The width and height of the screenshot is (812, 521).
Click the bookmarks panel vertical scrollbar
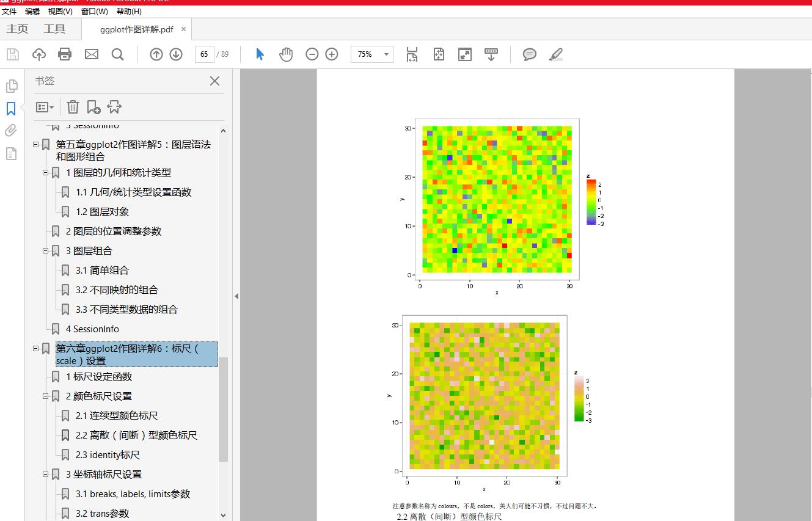pos(223,408)
